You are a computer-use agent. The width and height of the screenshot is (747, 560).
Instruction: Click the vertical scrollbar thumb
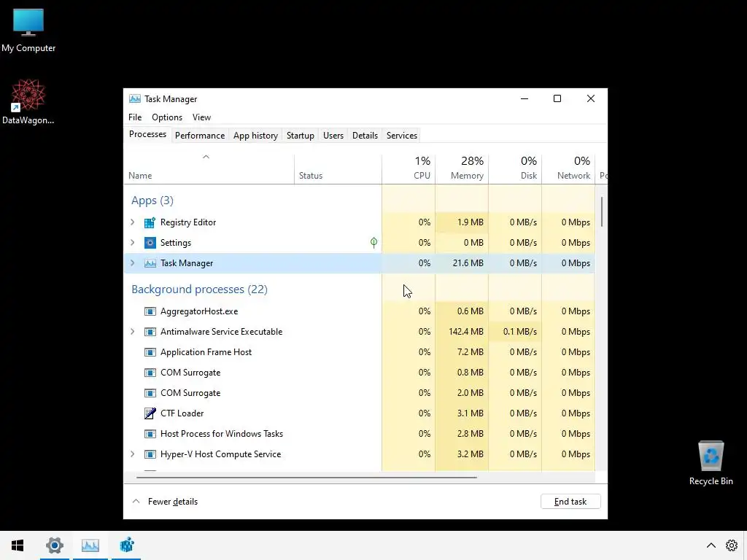point(602,212)
